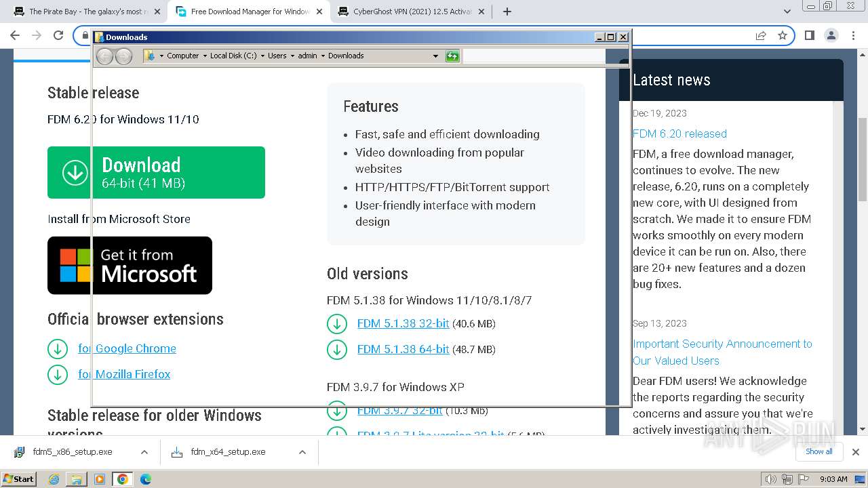
Task: Click volume speaker tray icon
Action: [770, 479]
